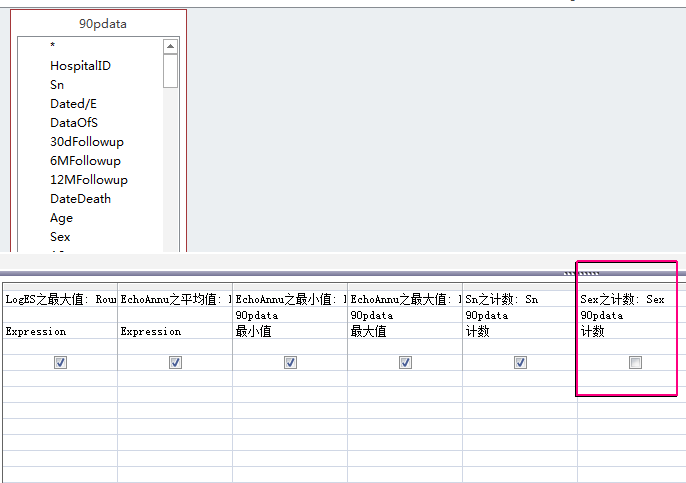Image resolution: width=686 pixels, height=483 pixels.
Task: Open Total cell Expression under EchoAnnu之平均值
Action: tap(175, 331)
